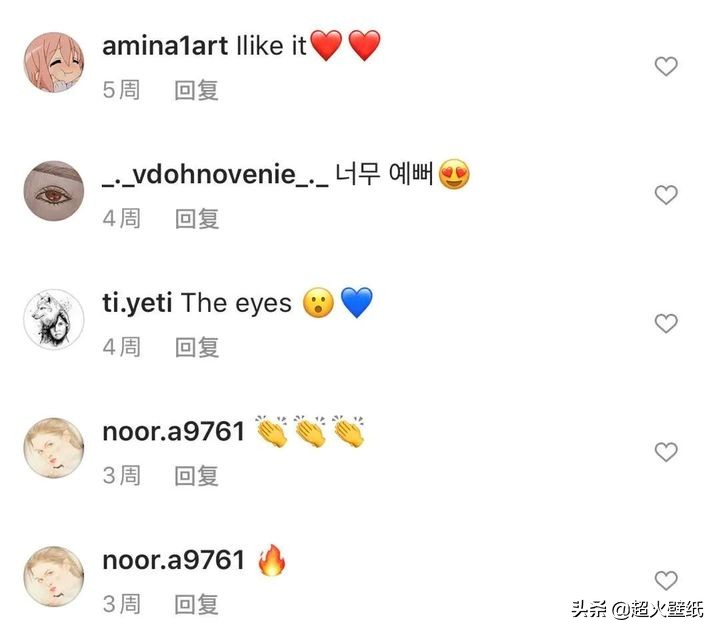The width and height of the screenshot is (720, 635).
Task: Open avatar beside noor.a9761's fire emoji comment
Action: (x=53, y=575)
